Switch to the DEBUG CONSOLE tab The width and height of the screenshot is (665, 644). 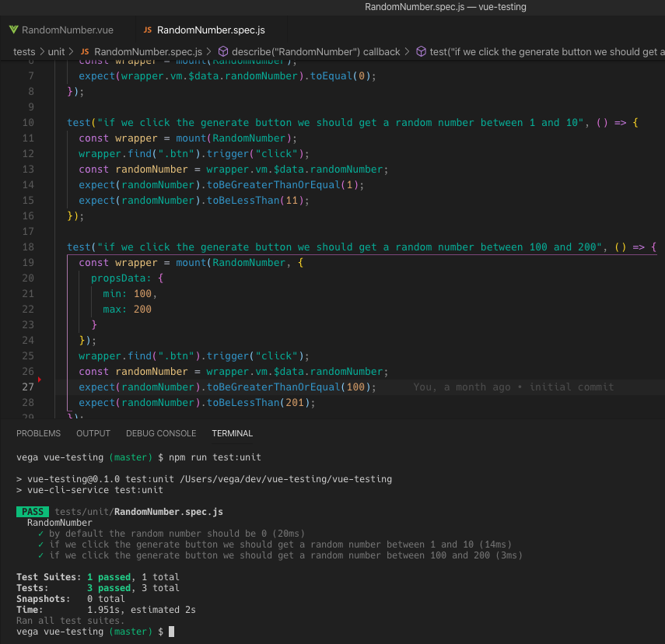tap(161, 433)
